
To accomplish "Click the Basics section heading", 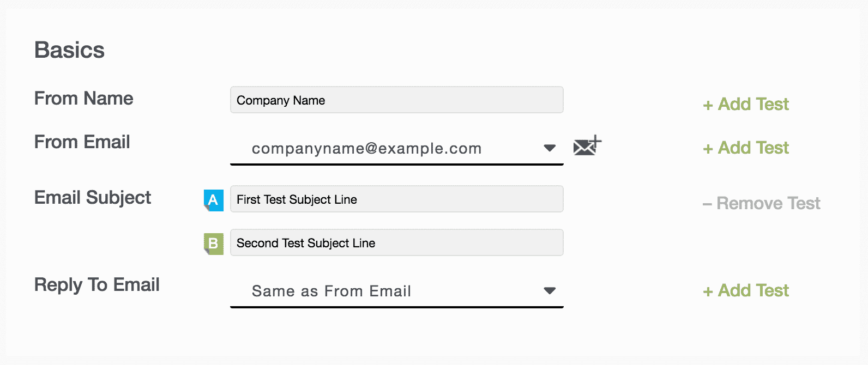I will (69, 50).
